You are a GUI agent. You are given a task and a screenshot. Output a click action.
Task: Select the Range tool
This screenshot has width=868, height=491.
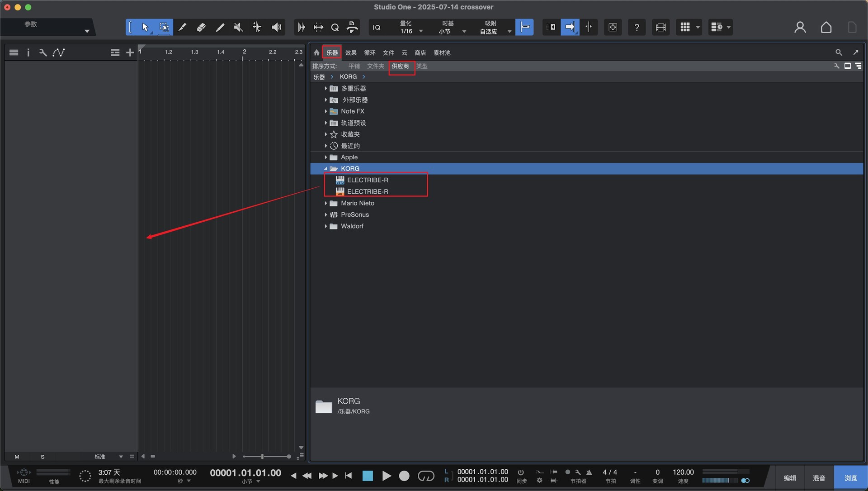click(164, 28)
